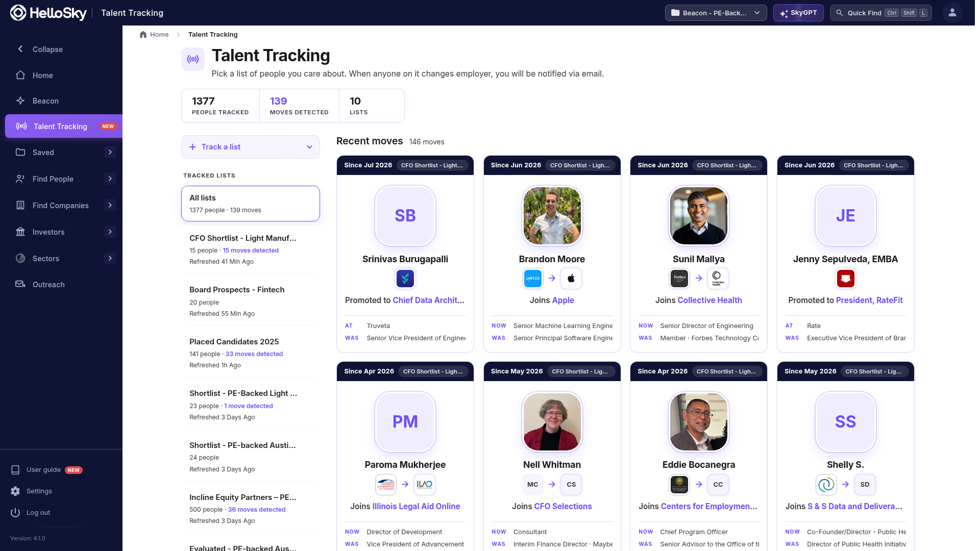Open Saved in the sidebar
This screenshot has width=980, height=551.
43,152
